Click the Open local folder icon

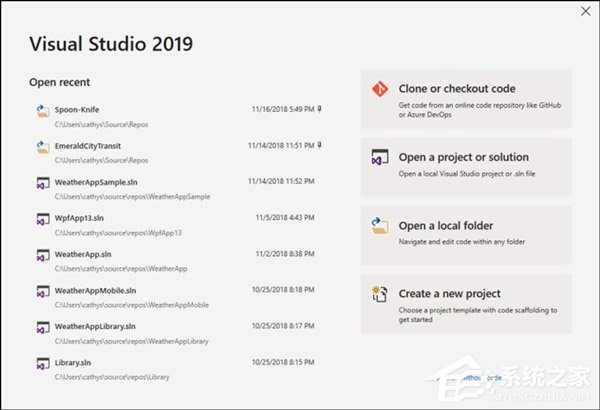click(380, 226)
